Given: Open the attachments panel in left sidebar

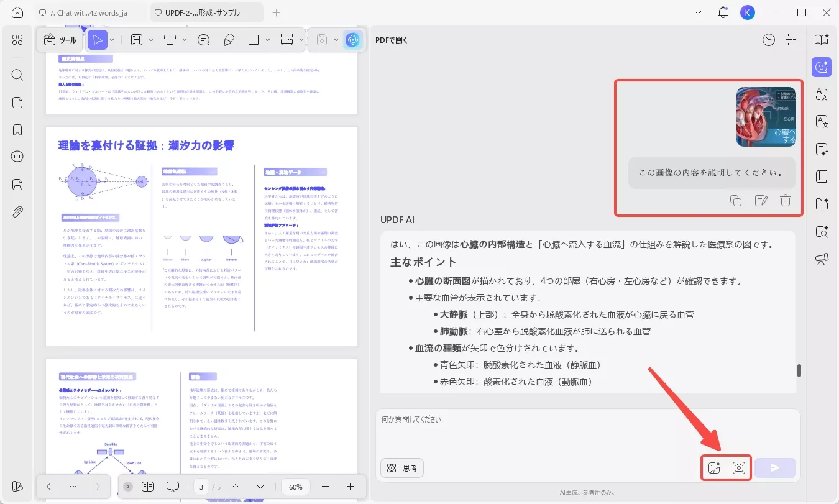Looking at the screenshot, I should tap(17, 211).
